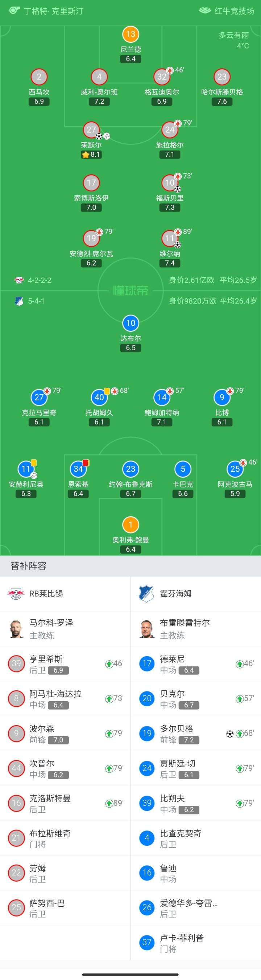Tap RB Leipzig crest next to 4-2-2-2
Screen dimensions: 261x980
[18, 280]
